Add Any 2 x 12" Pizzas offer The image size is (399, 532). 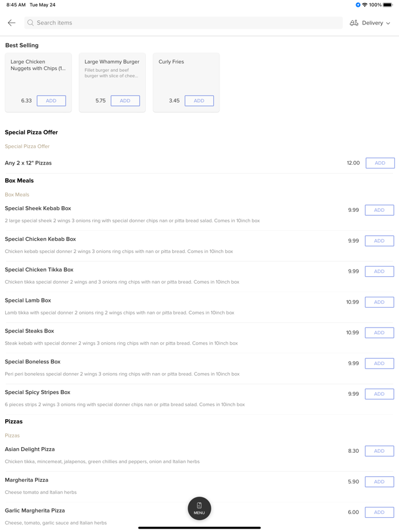point(380,163)
